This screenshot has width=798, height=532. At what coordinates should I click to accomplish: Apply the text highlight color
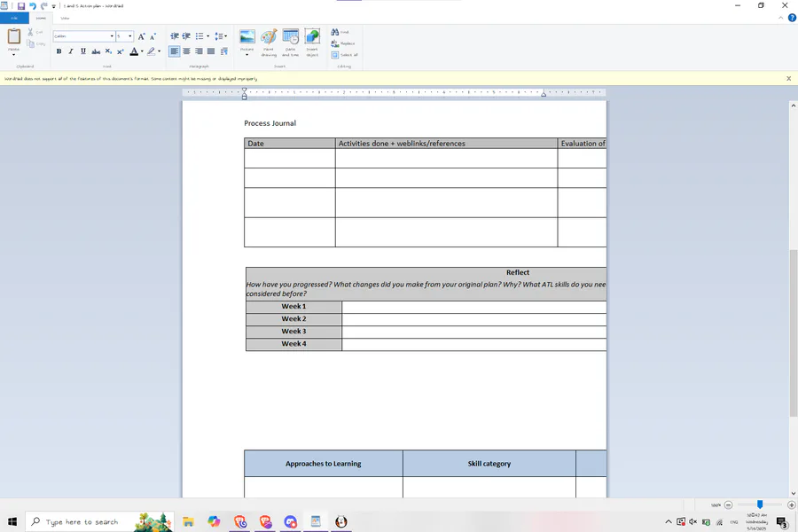(x=151, y=51)
